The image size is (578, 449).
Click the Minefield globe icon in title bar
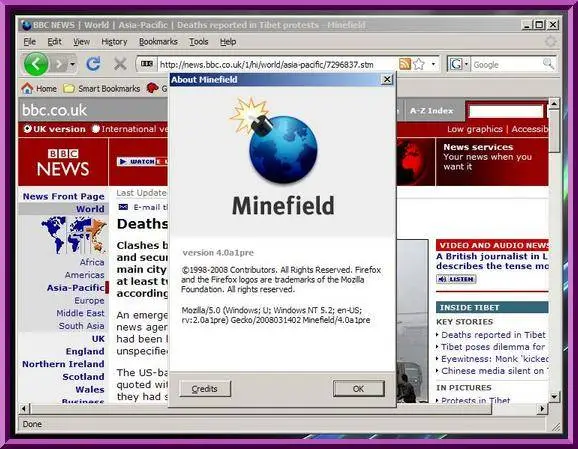[26, 25]
